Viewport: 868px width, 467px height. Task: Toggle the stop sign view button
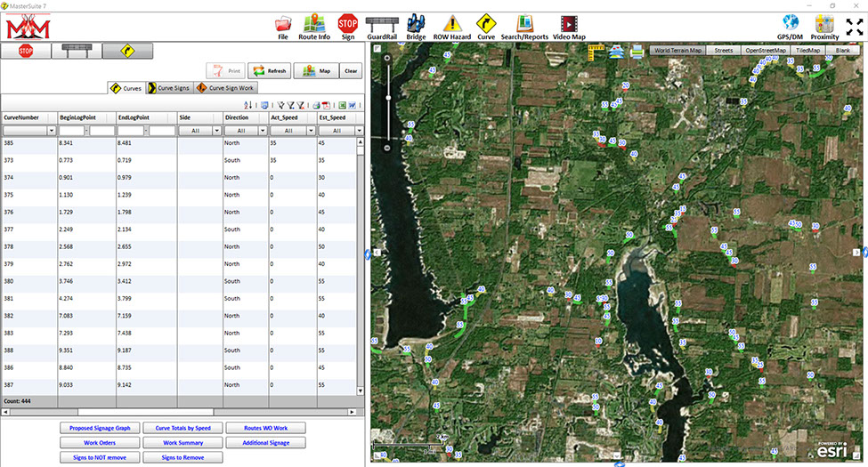[25, 52]
